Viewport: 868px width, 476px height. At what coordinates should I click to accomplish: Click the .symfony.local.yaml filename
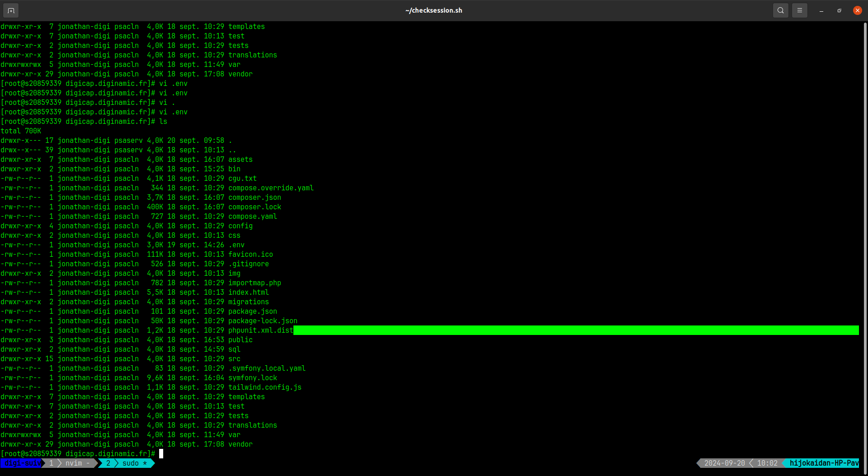[267, 368]
